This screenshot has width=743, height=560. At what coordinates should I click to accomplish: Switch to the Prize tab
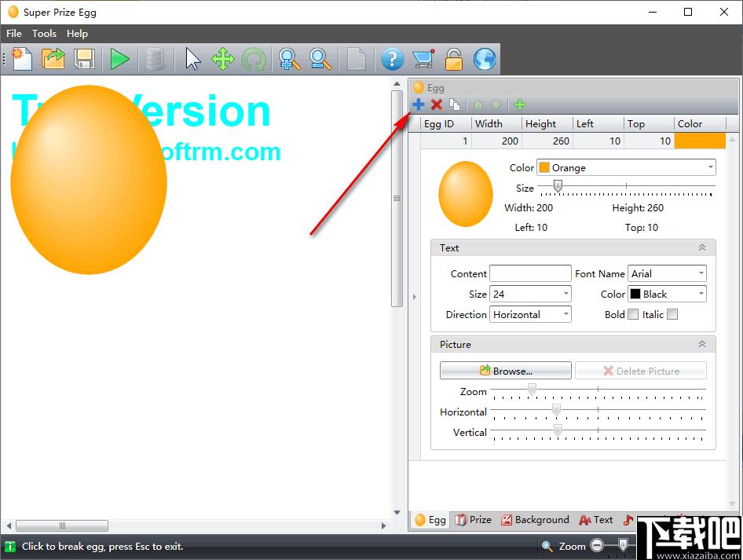tap(474, 520)
